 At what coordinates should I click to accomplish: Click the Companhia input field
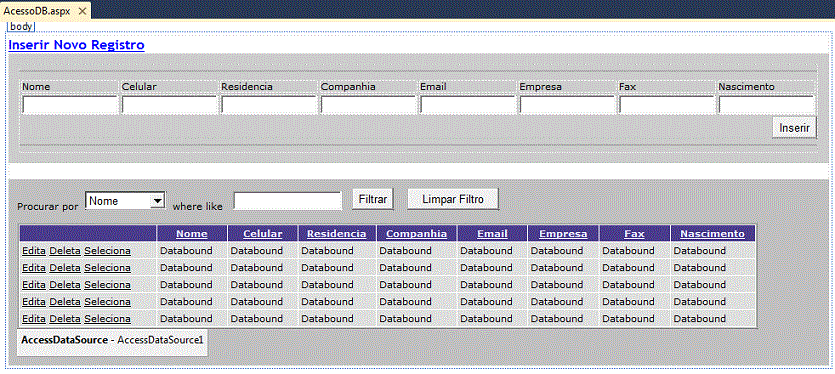(x=368, y=105)
